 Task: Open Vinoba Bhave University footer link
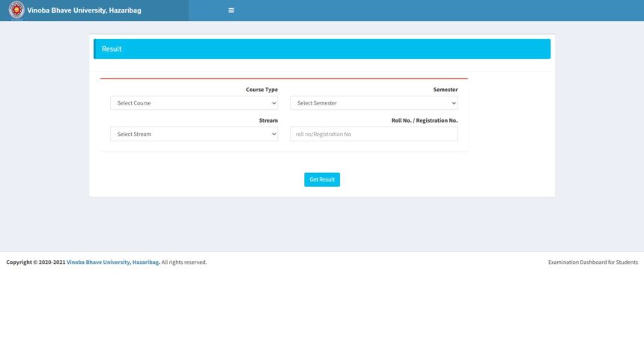tap(112, 263)
